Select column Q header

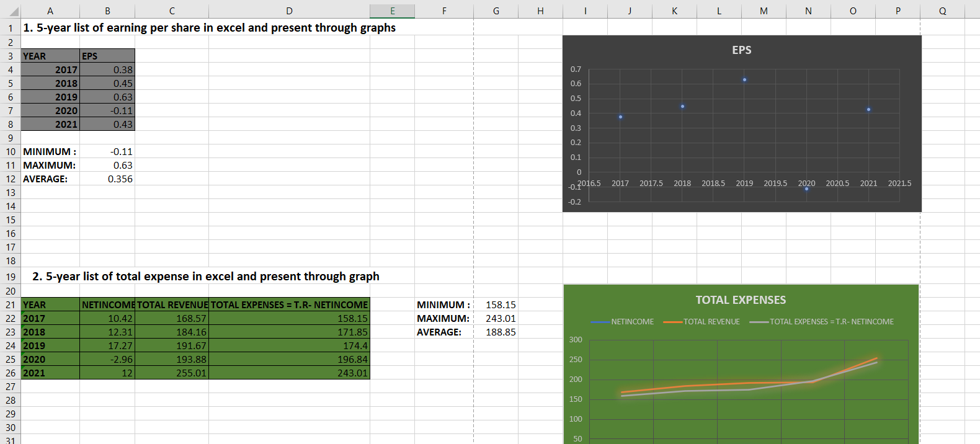[942, 11]
